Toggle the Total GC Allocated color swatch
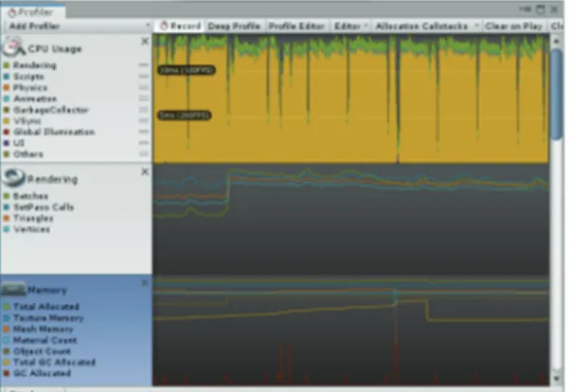Viewport: 572px width, 392px height. click(7, 362)
